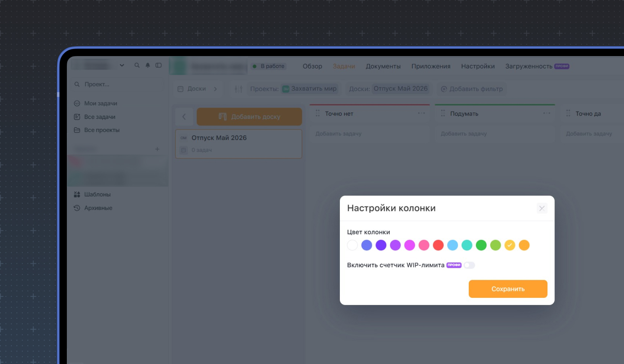The height and width of the screenshot is (364, 624).
Task: Click Добавить задачу under Точно нет
Action: [x=370, y=134]
